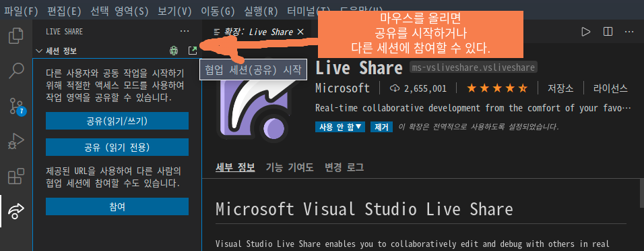Click the LIVE SHARE panel title
Image resolution: width=644 pixels, height=251 pixels.
coord(64,32)
